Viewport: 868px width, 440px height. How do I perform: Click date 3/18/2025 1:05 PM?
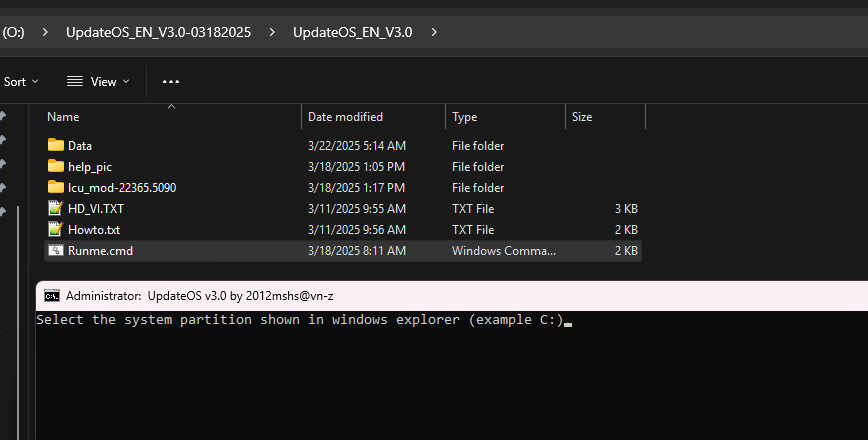tap(356, 167)
